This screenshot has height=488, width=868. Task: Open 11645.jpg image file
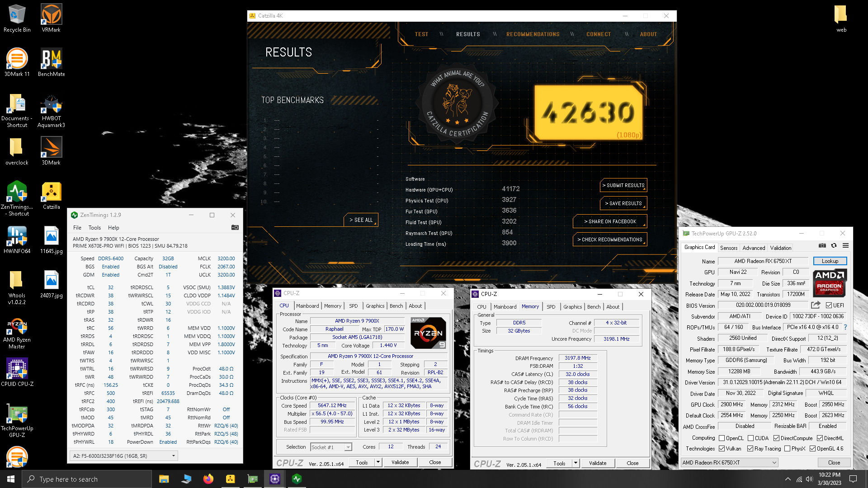(51, 239)
